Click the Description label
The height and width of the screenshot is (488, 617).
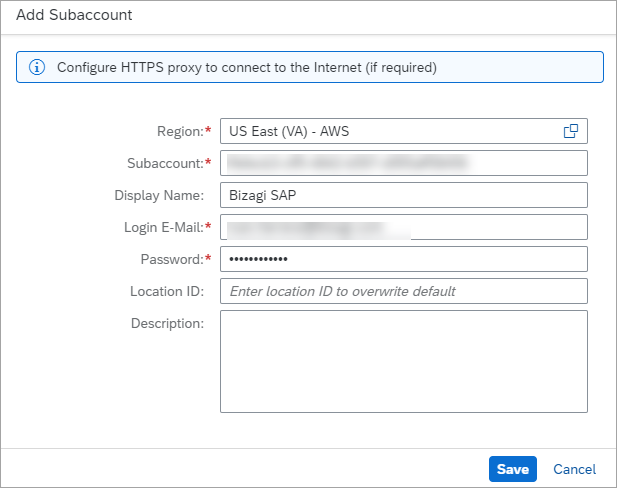167,323
